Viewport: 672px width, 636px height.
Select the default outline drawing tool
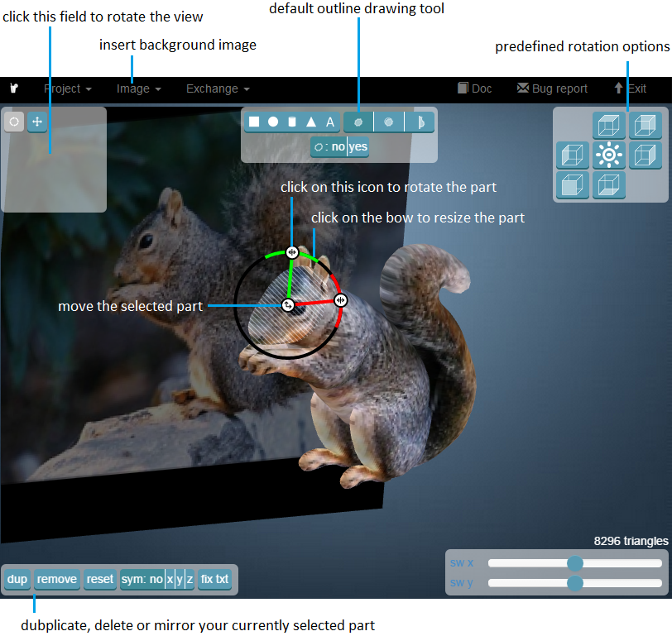(358, 122)
